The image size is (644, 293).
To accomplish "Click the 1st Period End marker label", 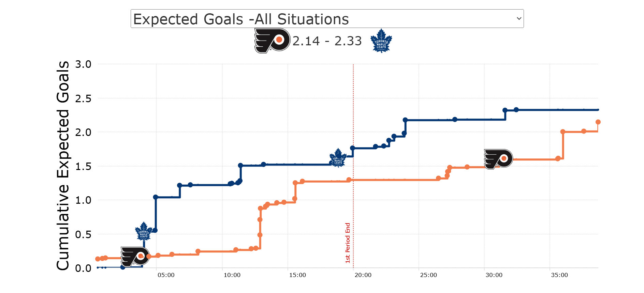I will (348, 243).
